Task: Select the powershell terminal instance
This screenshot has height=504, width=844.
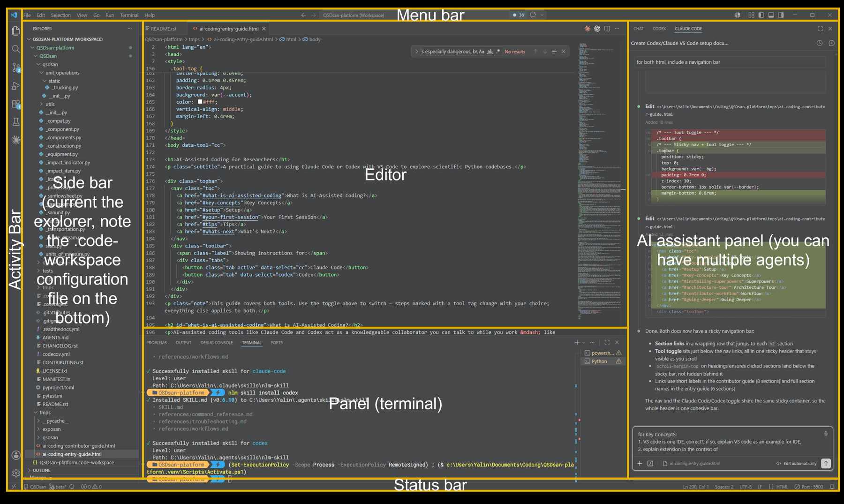Action: 602,353
